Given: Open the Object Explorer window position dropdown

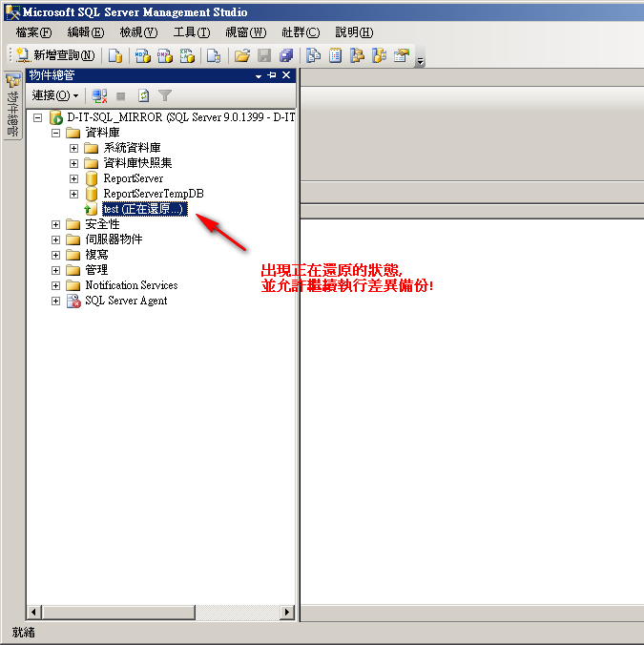Looking at the screenshot, I should 259,76.
